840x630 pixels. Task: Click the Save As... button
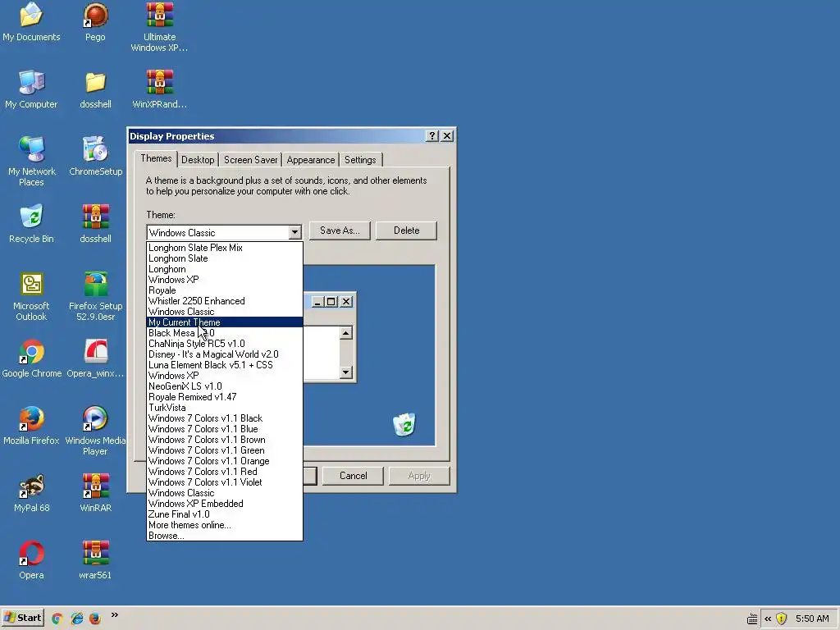[x=340, y=231]
